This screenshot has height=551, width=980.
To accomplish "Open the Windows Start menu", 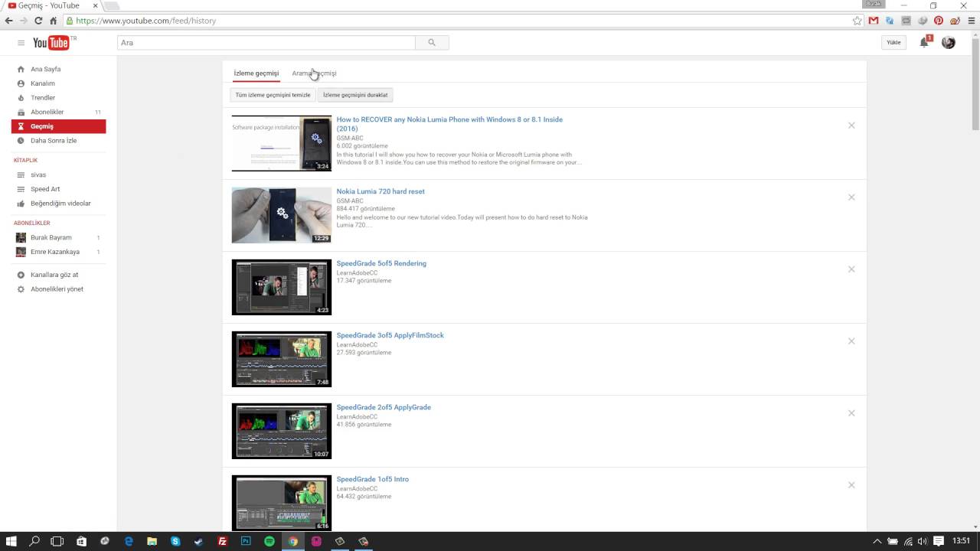I will [11, 541].
